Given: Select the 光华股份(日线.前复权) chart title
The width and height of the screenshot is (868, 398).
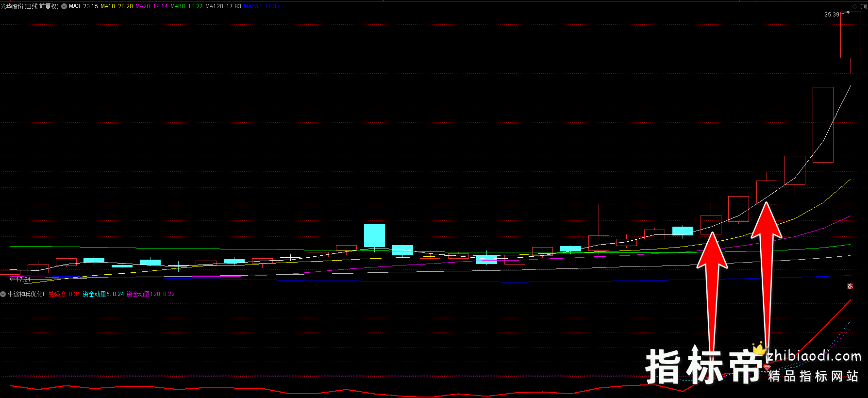Looking at the screenshot, I should click(x=30, y=6).
